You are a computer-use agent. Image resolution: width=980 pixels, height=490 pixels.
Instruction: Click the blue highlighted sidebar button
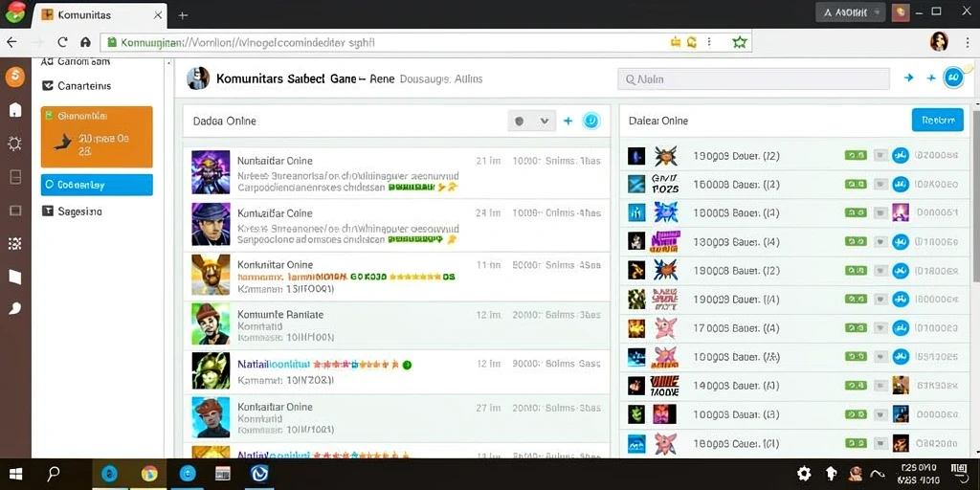(x=97, y=185)
